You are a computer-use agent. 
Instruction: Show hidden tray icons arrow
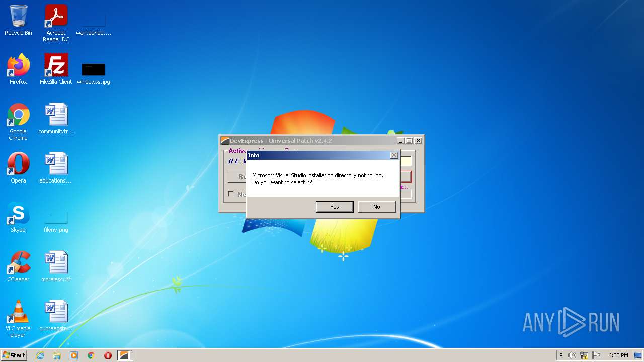point(561,355)
